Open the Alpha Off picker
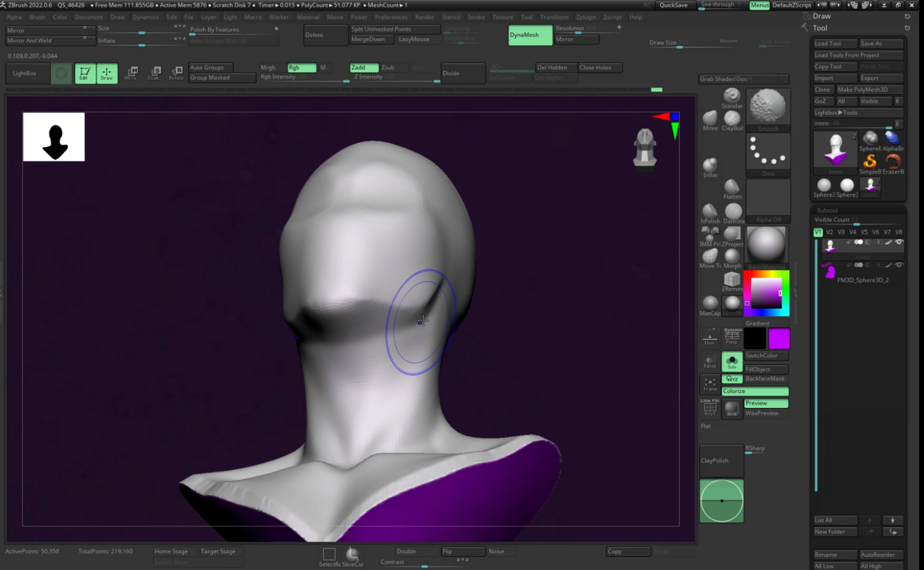 [x=768, y=201]
